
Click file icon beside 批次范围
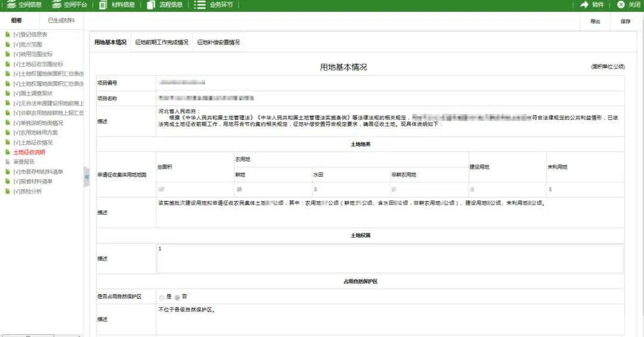[7, 44]
